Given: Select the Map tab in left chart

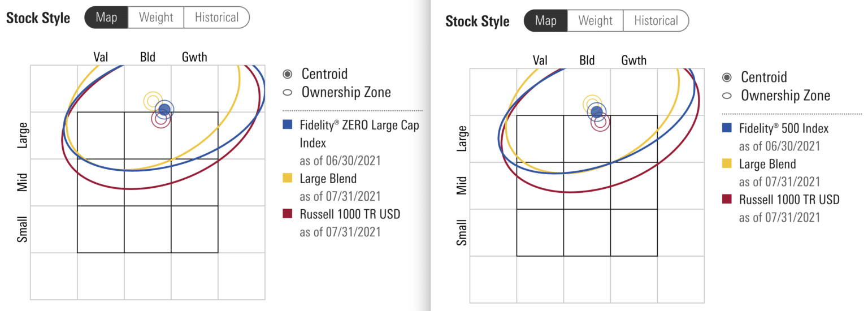Looking at the screenshot, I should [106, 18].
